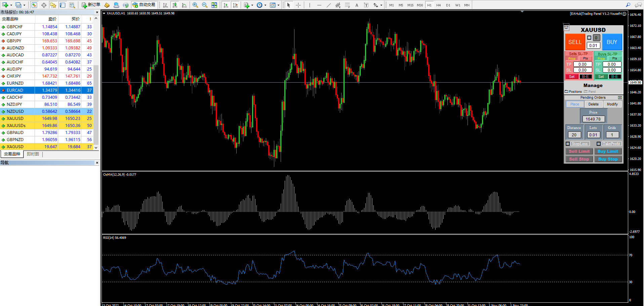This screenshot has height=306, width=644.
Task: Switch chart to bar chart icon
Action: tap(165, 5)
